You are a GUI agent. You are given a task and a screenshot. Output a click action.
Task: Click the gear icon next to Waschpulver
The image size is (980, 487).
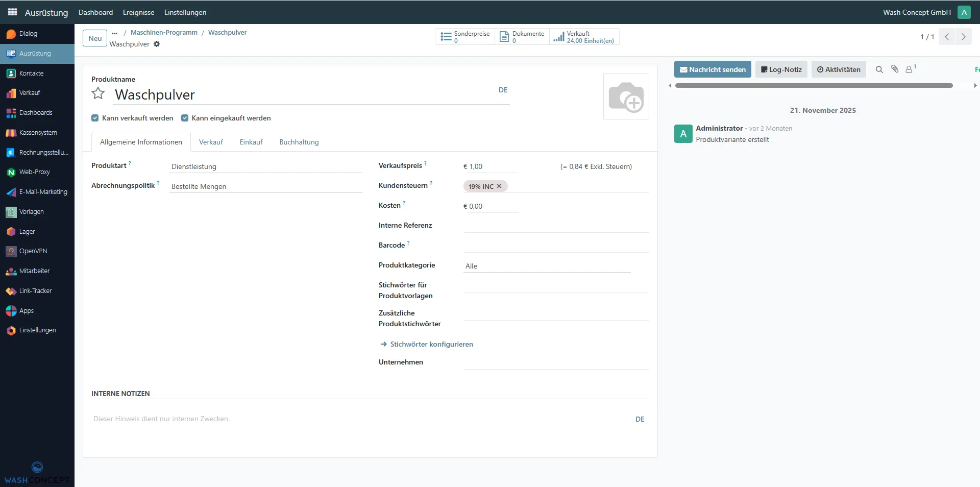(x=157, y=44)
